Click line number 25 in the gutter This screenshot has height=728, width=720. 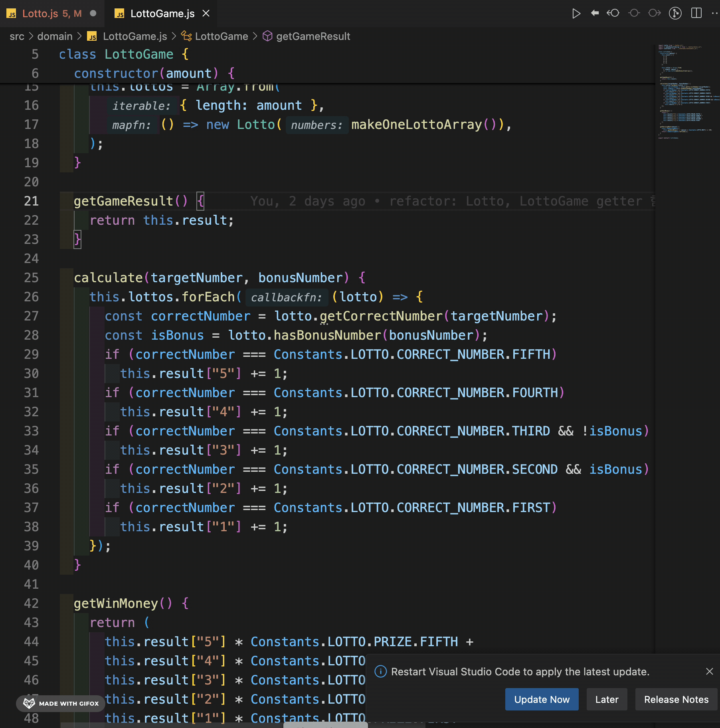31,278
